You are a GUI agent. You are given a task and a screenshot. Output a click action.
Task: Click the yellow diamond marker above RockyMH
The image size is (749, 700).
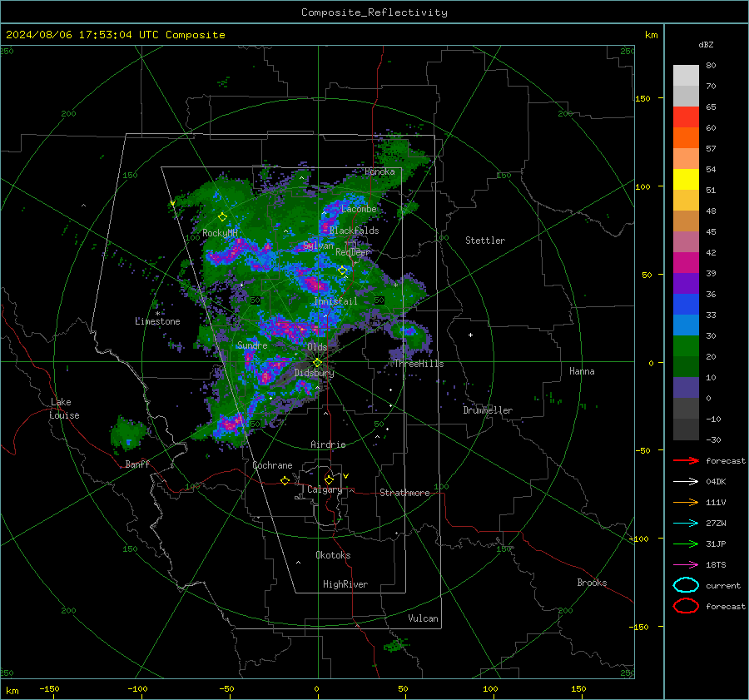pyautogui.click(x=222, y=217)
